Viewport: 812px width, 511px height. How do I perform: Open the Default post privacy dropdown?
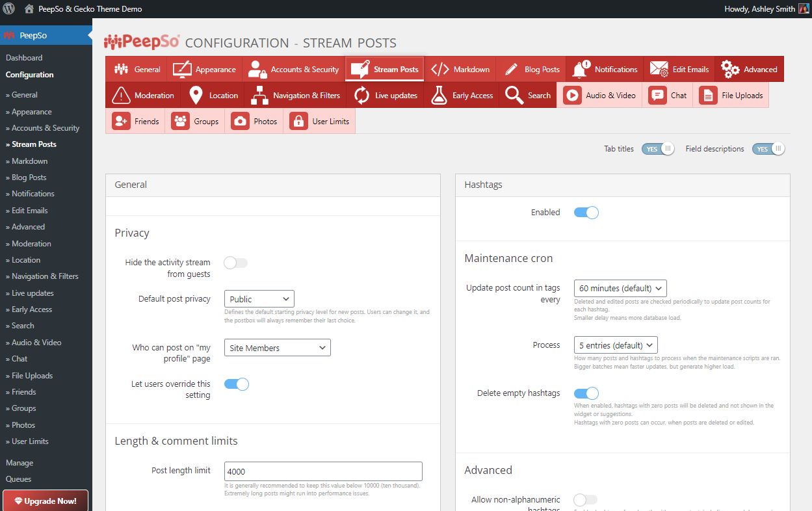click(259, 299)
